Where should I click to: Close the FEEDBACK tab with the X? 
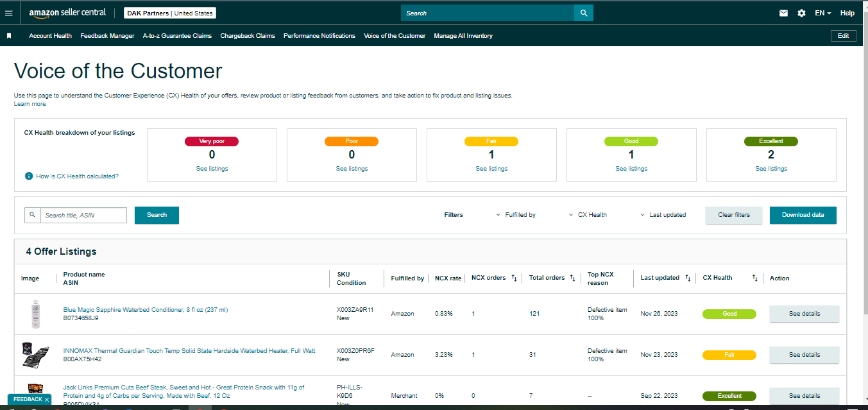point(47,400)
